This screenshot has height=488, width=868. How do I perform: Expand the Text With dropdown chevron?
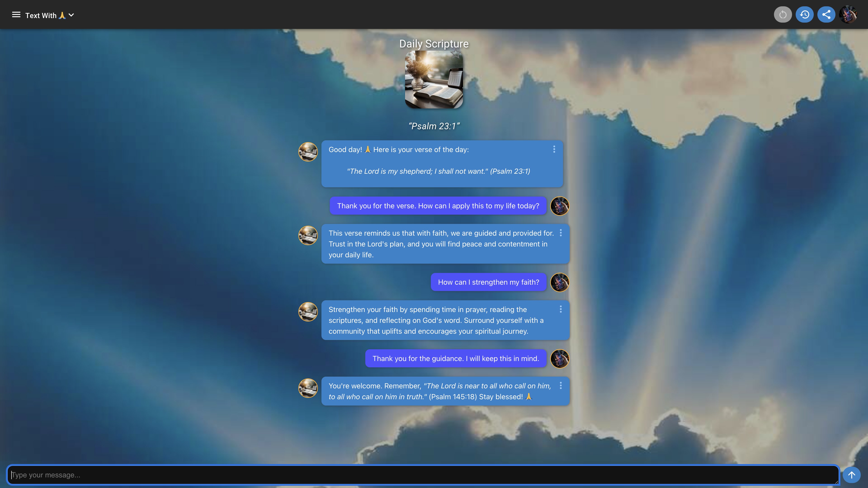coord(71,15)
